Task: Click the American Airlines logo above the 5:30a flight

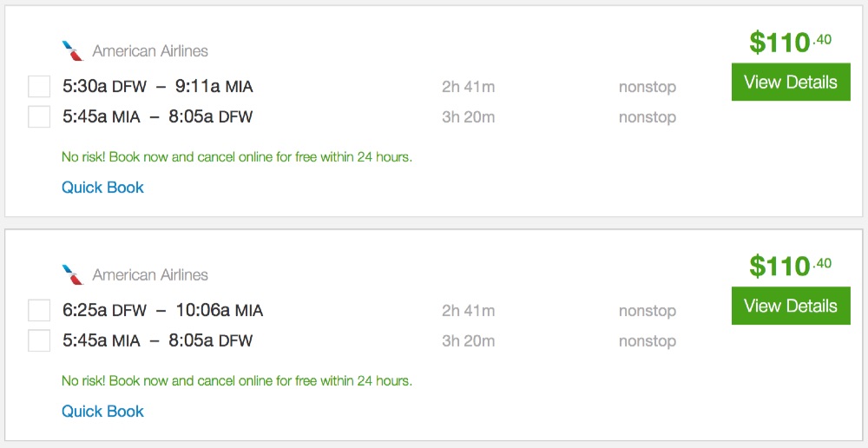Action: [x=72, y=51]
